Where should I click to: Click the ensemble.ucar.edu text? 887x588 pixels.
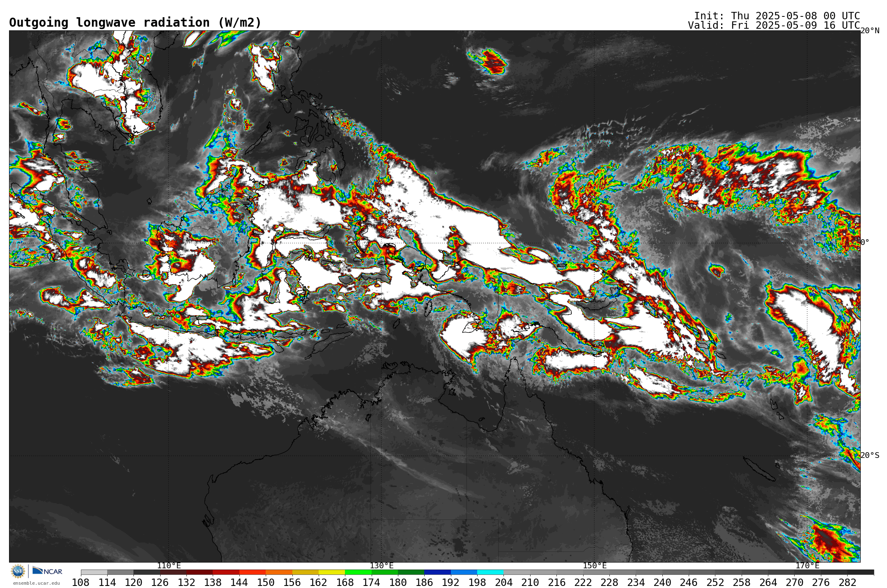pos(37,583)
